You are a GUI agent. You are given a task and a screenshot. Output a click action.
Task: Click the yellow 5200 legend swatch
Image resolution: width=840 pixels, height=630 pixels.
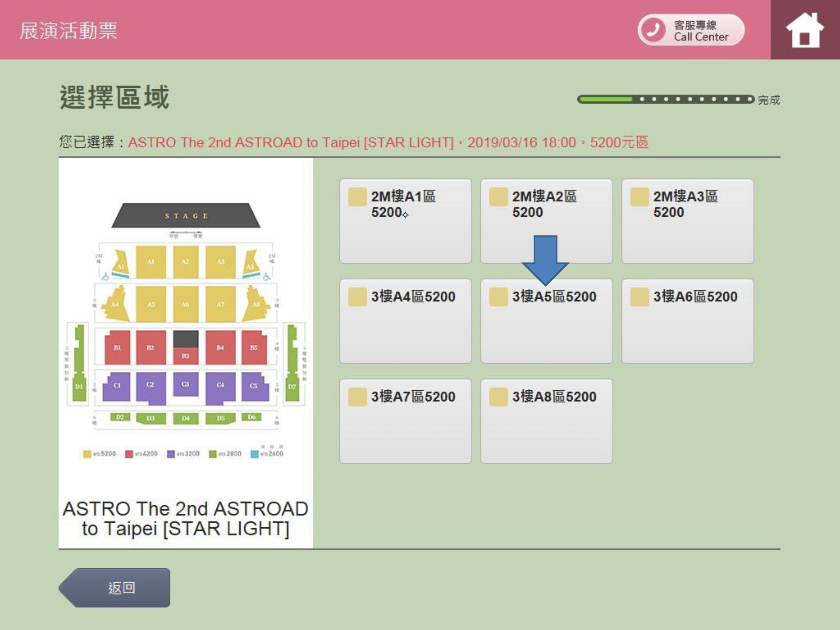[87, 454]
